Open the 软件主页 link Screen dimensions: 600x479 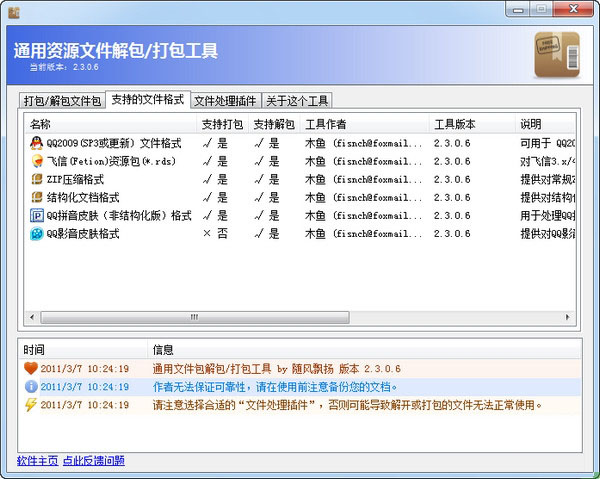(x=37, y=461)
